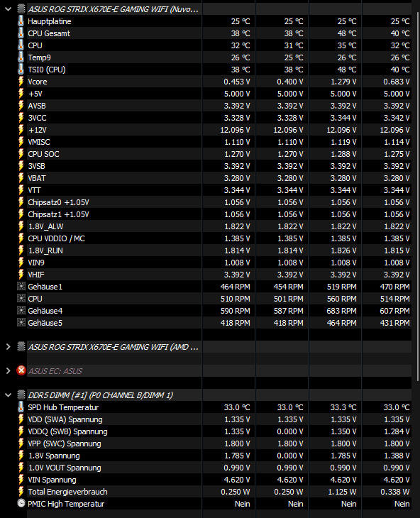Select the 3VSB voltage label

(36, 166)
